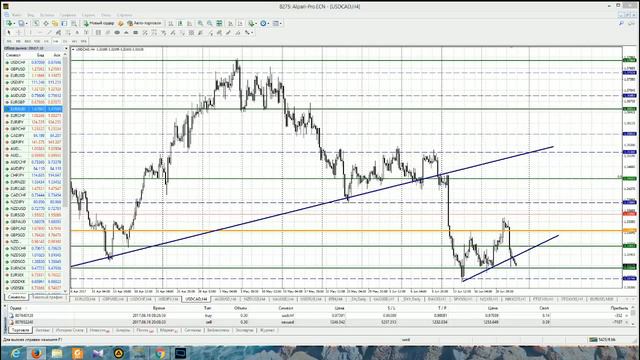Open the Вставка menu
This screenshot has height=360, width=640.
pos(47,15)
